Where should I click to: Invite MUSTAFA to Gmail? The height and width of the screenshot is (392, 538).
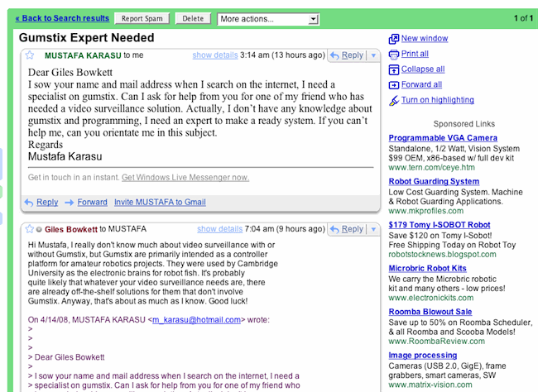point(160,203)
